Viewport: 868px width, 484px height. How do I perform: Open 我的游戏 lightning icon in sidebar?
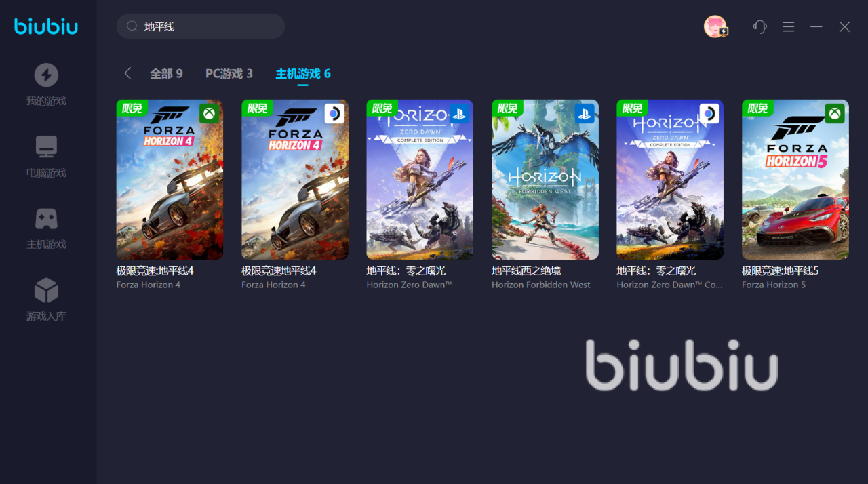46,75
